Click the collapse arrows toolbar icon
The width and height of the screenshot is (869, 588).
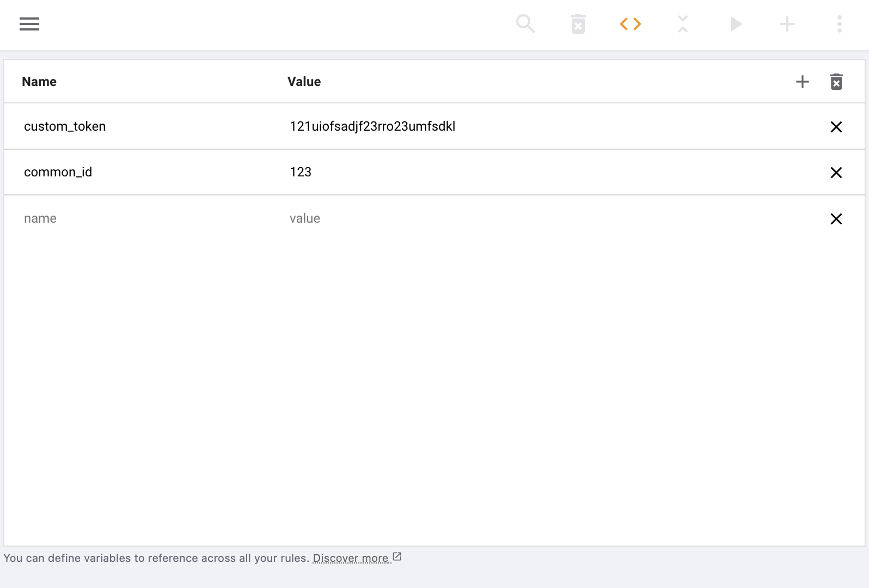click(x=682, y=24)
